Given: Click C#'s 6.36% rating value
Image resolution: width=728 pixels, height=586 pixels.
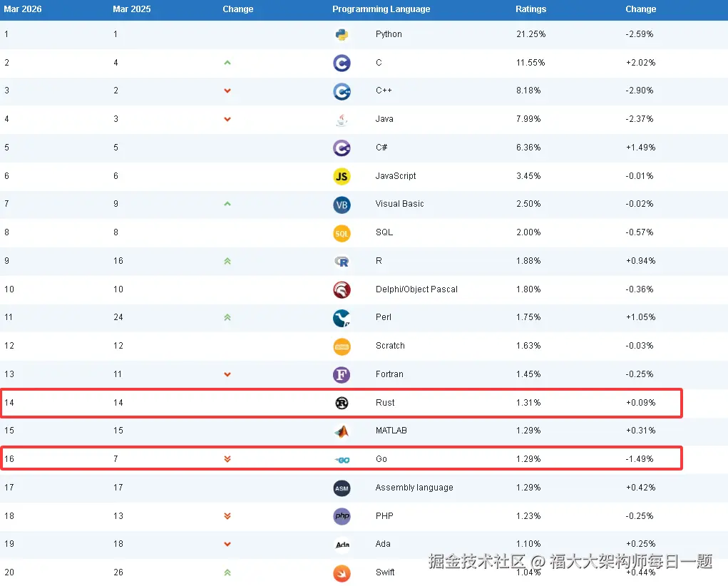Looking at the screenshot, I should coord(528,147).
